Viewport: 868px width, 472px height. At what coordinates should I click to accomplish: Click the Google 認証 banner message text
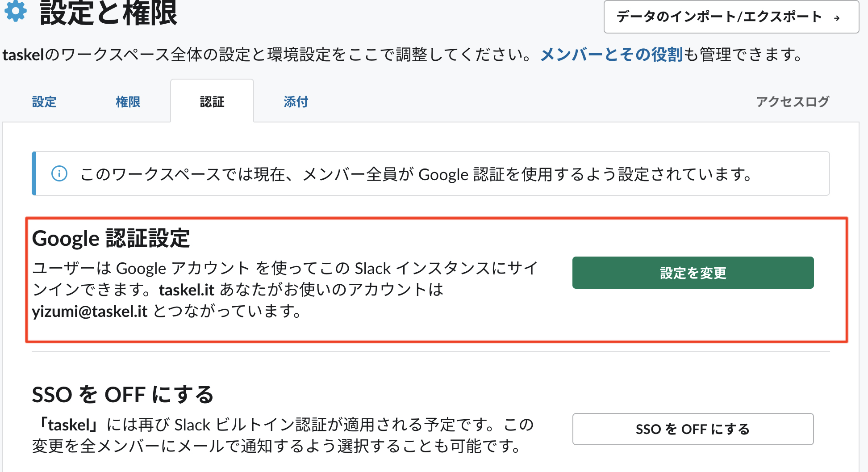coord(415,174)
